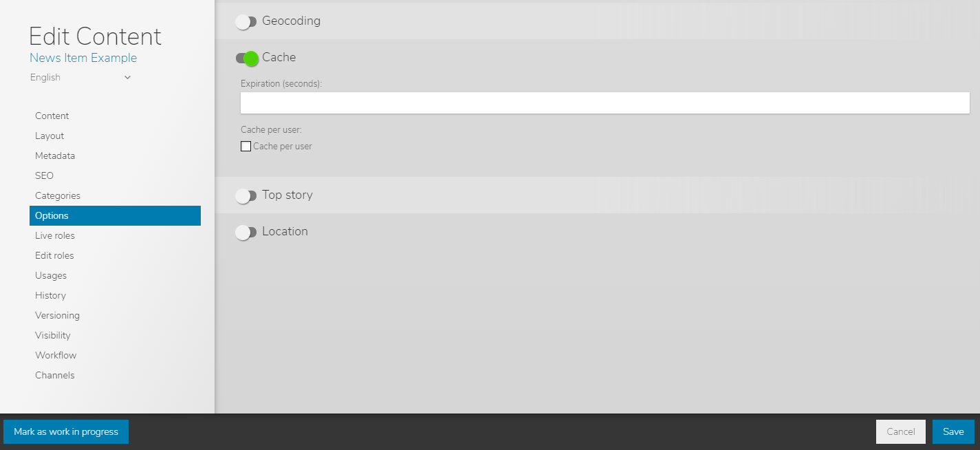980x450 pixels.
Task: Switch to the Layout section
Action: coord(50,136)
